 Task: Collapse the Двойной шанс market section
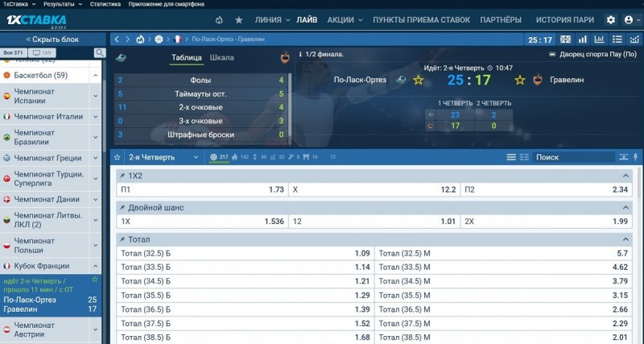pos(625,208)
